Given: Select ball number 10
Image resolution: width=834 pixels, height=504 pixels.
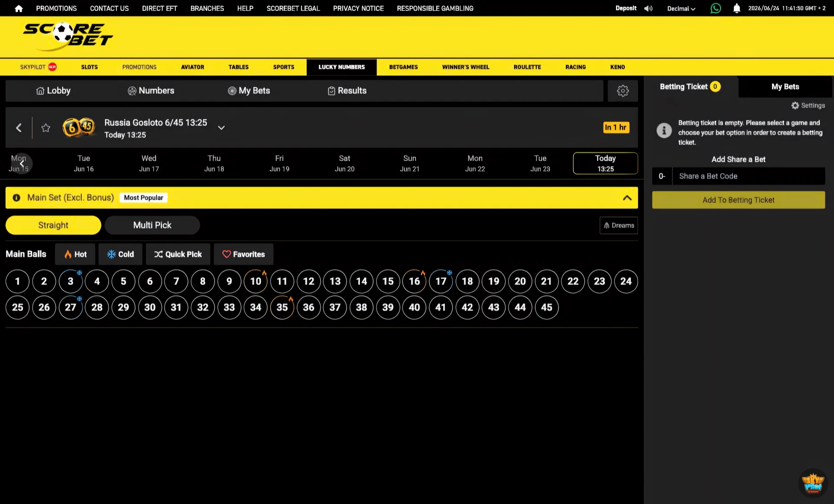Looking at the screenshot, I should [255, 281].
